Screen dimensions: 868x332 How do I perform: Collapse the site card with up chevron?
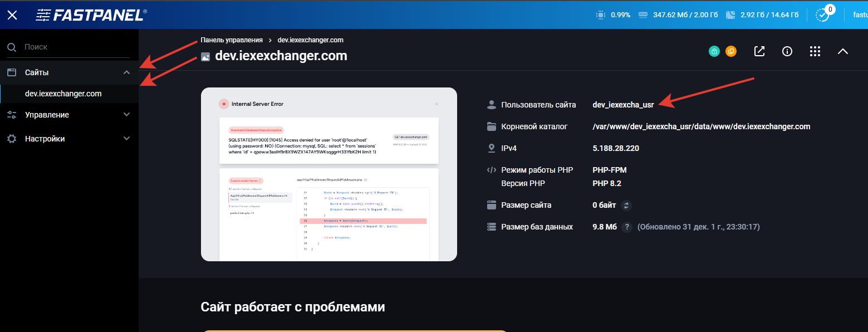843,51
